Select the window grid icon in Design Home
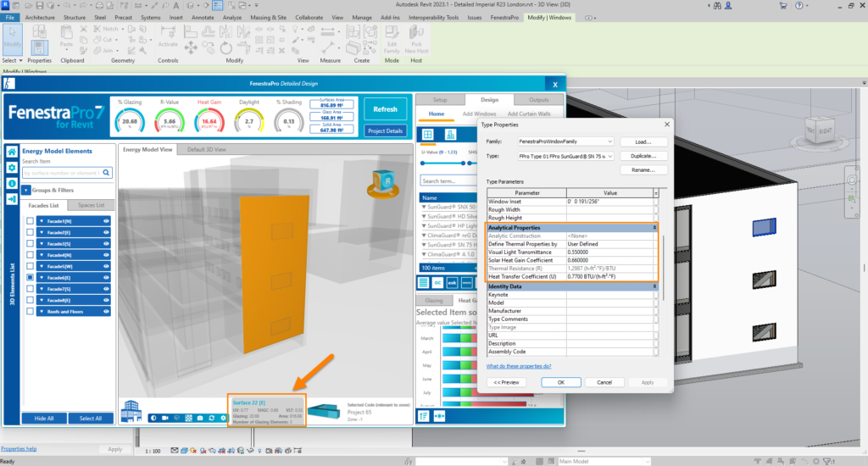The height and width of the screenshot is (466, 868). [x=428, y=135]
